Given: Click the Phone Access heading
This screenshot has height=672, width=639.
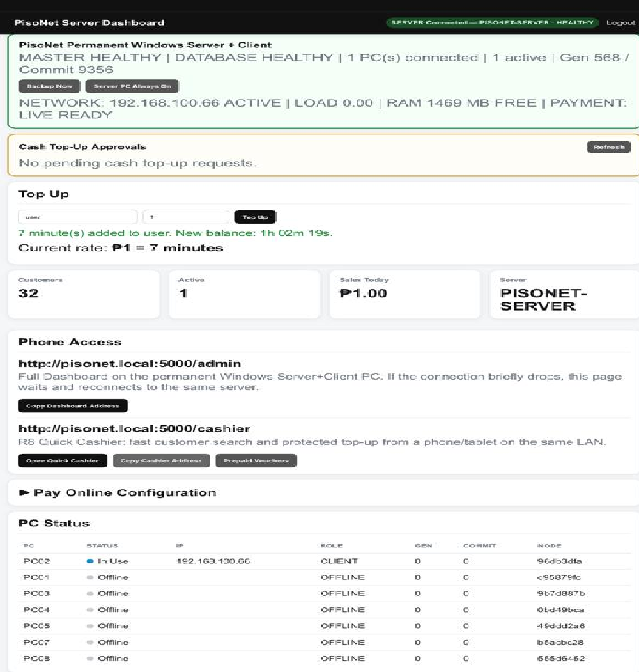Looking at the screenshot, I should (70, 342).
